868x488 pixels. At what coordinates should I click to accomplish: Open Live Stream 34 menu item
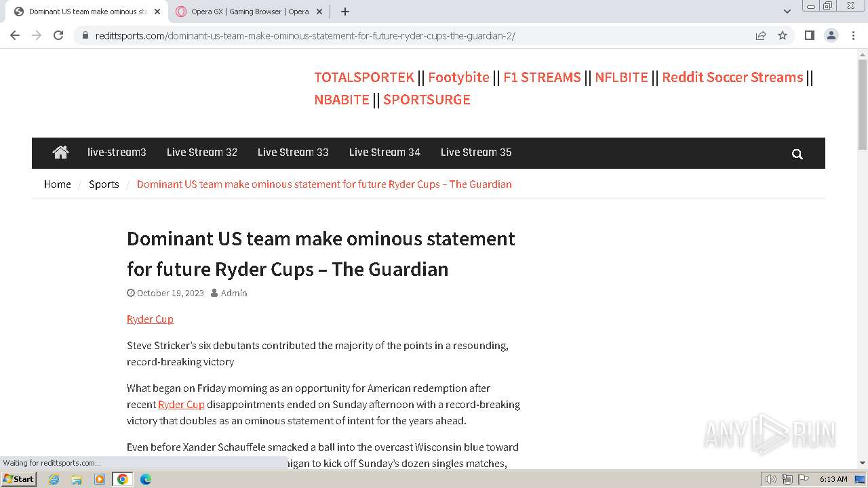[x=384, y=152]
